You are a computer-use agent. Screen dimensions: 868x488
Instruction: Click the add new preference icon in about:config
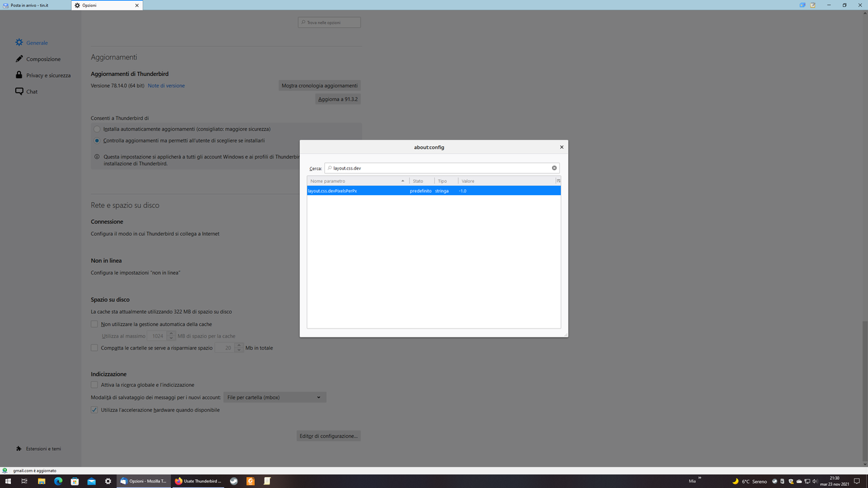(558, 181)
